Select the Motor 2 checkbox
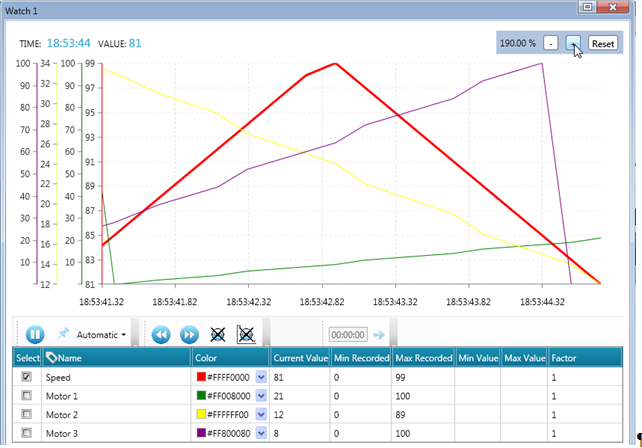642x448 pixels. 27,414
